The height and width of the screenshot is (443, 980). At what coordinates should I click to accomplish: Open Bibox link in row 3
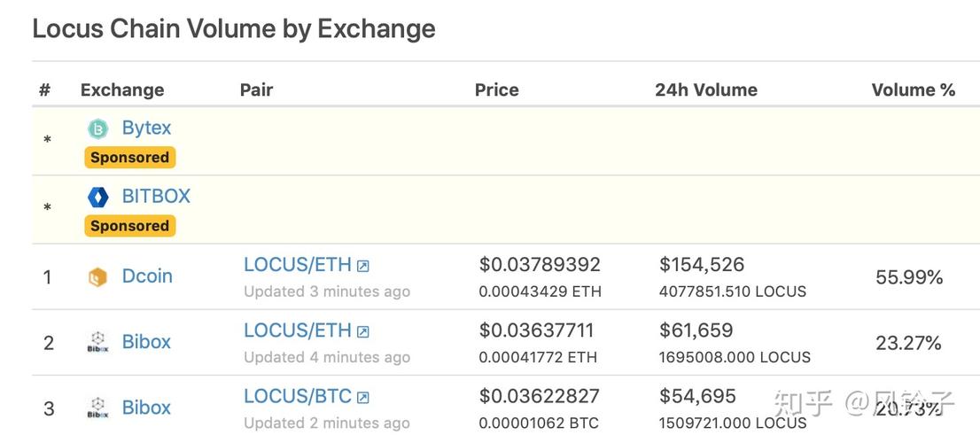pyautogui.click(x=146, y=408)
